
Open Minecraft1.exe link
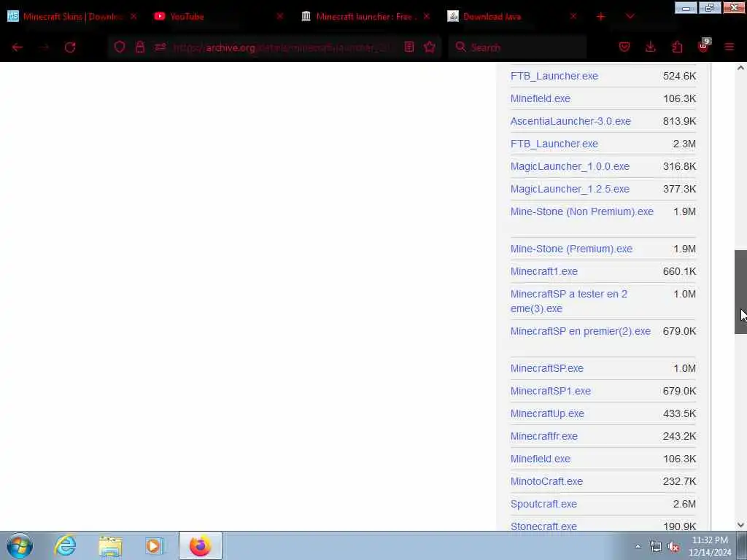pyautogui.click(x=543, y=271)
